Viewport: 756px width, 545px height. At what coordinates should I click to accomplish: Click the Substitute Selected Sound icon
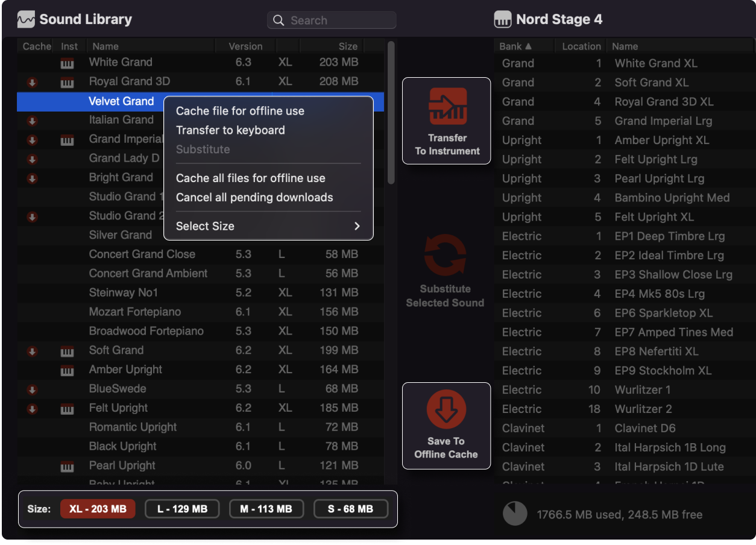pos(445,256)
